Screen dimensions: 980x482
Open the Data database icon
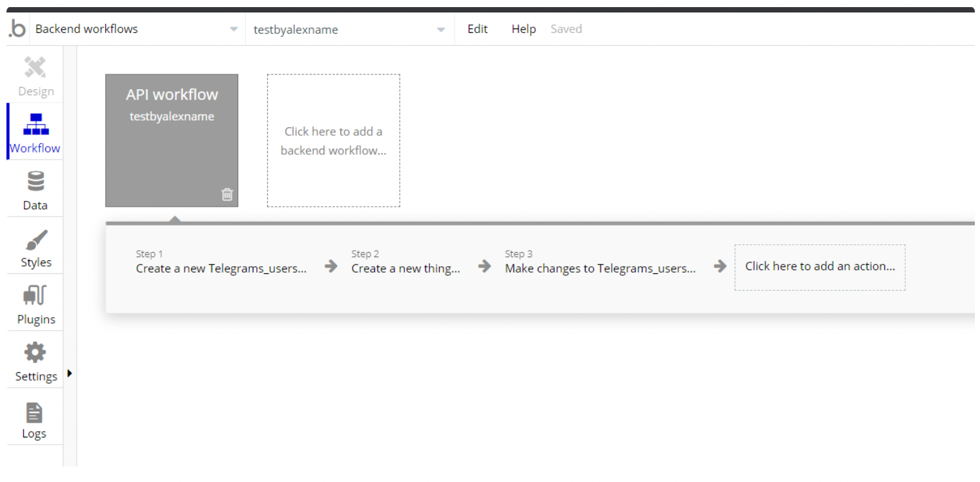36,181
